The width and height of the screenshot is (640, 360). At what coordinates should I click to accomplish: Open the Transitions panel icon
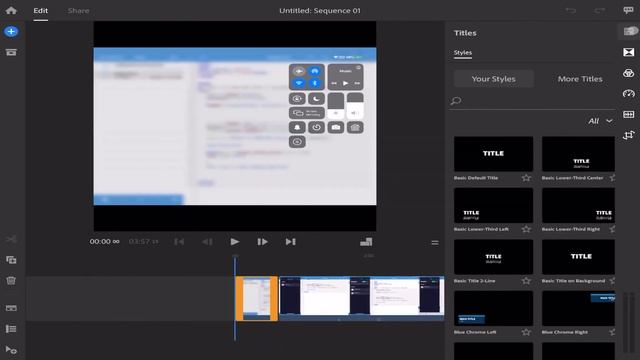629,52
